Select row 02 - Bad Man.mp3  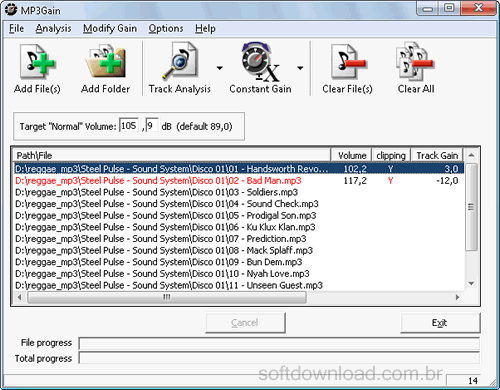click(x=239, y=181)
